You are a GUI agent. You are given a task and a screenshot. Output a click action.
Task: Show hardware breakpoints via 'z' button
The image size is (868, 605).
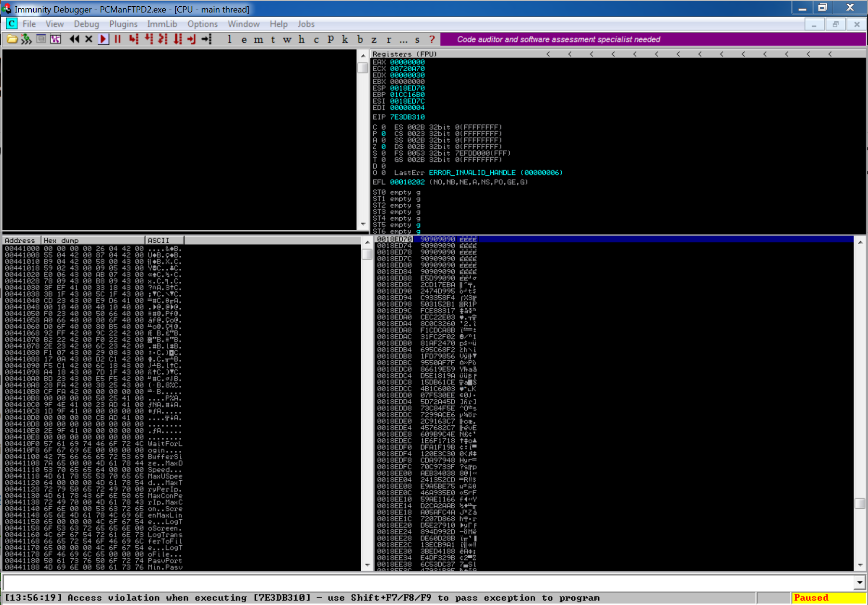374,39
